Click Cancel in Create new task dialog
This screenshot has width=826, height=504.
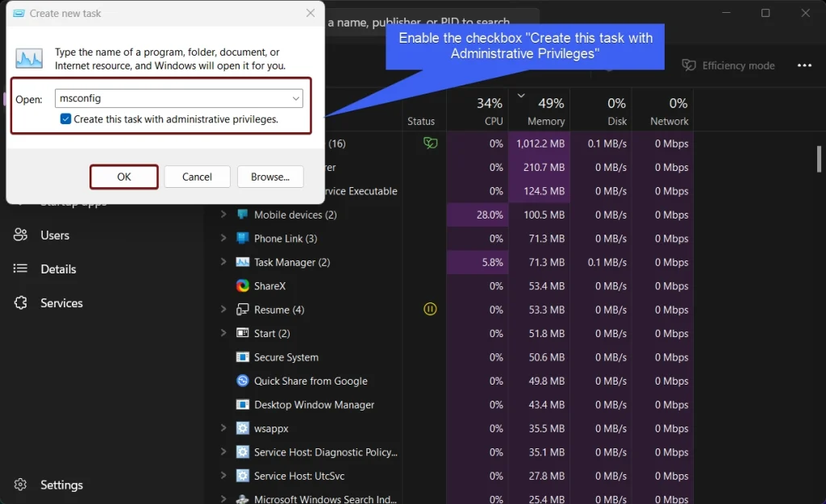coord(197,177)
